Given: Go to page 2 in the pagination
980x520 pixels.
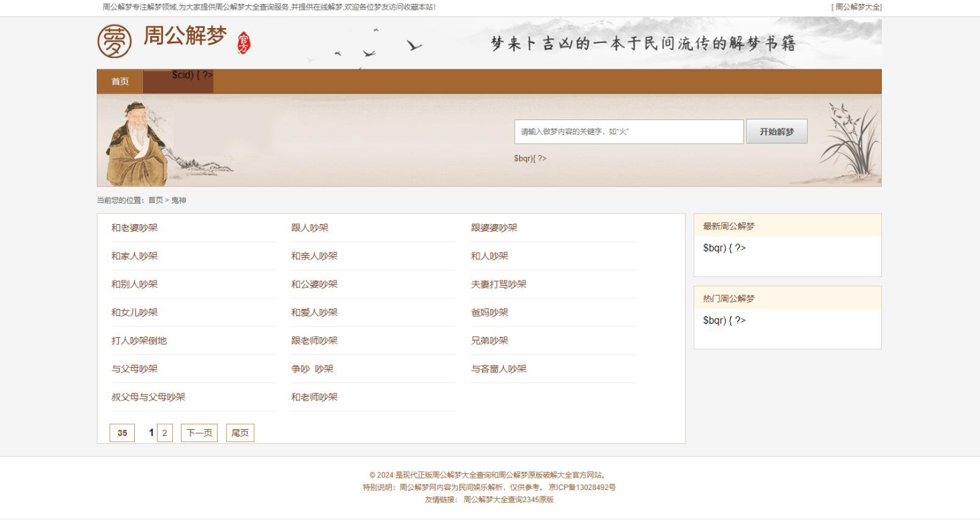Looking at the screenshot, I should pos(165,433).
